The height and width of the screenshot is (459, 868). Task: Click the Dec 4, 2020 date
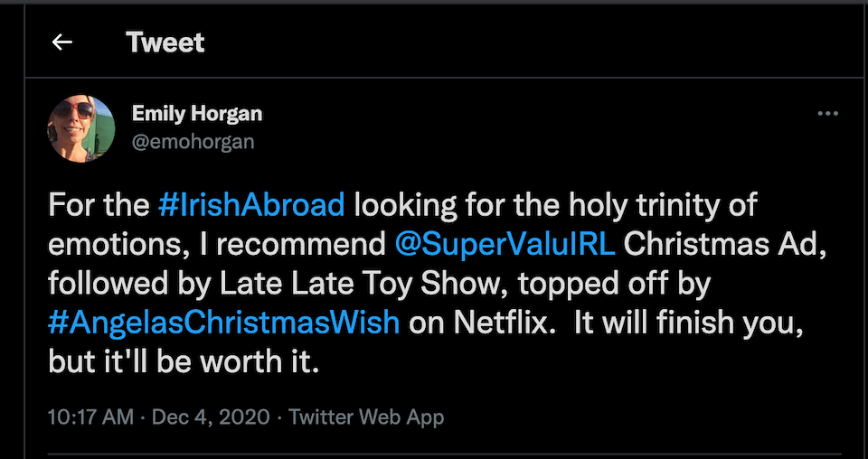click(x=211, y=417)
